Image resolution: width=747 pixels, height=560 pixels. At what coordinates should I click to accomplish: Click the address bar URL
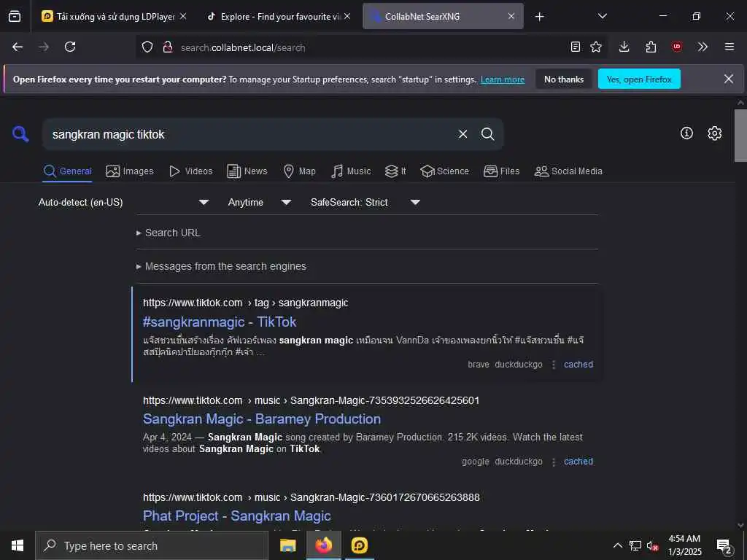(x=243, y=47)
